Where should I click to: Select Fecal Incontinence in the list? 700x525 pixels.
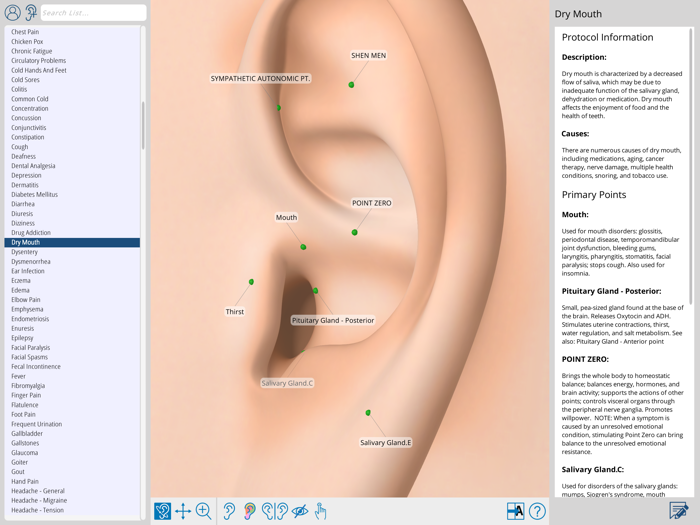click(72, 367)
